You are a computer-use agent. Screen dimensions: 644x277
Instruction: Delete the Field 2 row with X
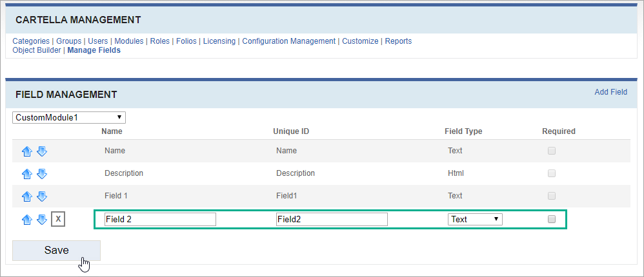pyautogui.click(x=58, y=219)
